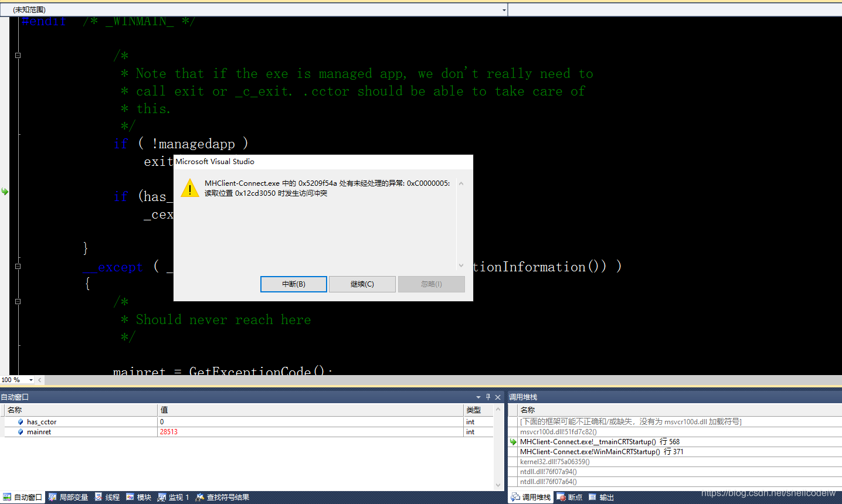The image size is (842, 504).
Task: Click the int type cell of mainret
Action: pos(478,432)
